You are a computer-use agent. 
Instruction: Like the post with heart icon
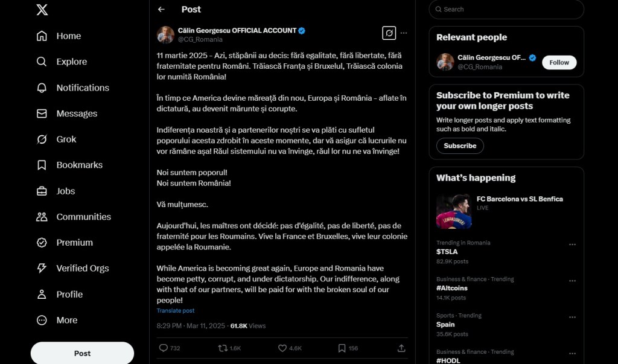282,348
